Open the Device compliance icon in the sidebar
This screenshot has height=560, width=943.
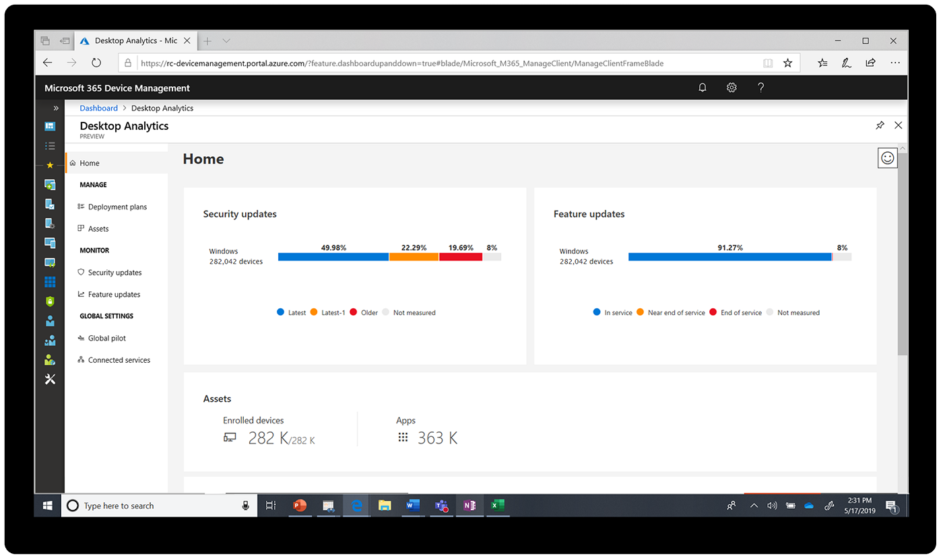[50, 205]
